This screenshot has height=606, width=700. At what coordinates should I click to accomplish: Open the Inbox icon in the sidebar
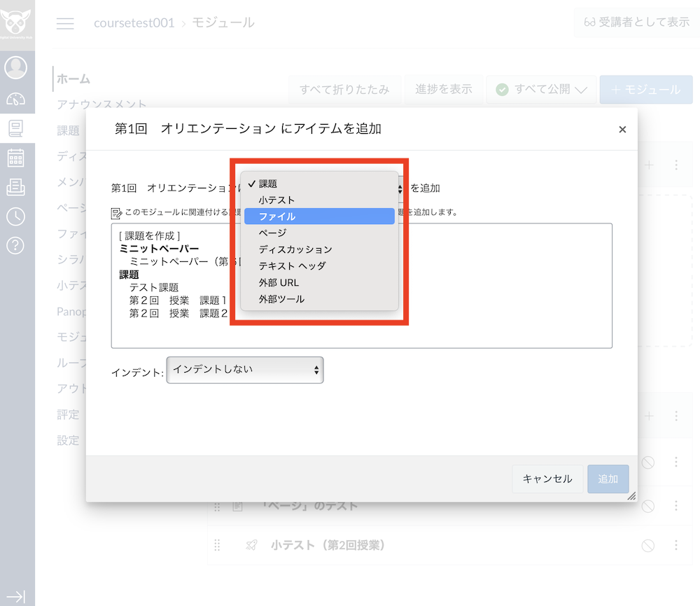tap(17, 188)
